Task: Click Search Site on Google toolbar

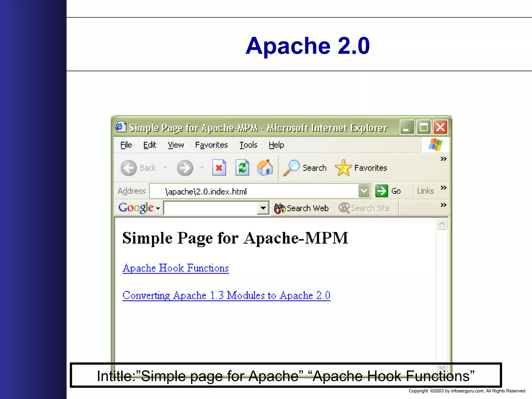Action: tap(364, 208)
